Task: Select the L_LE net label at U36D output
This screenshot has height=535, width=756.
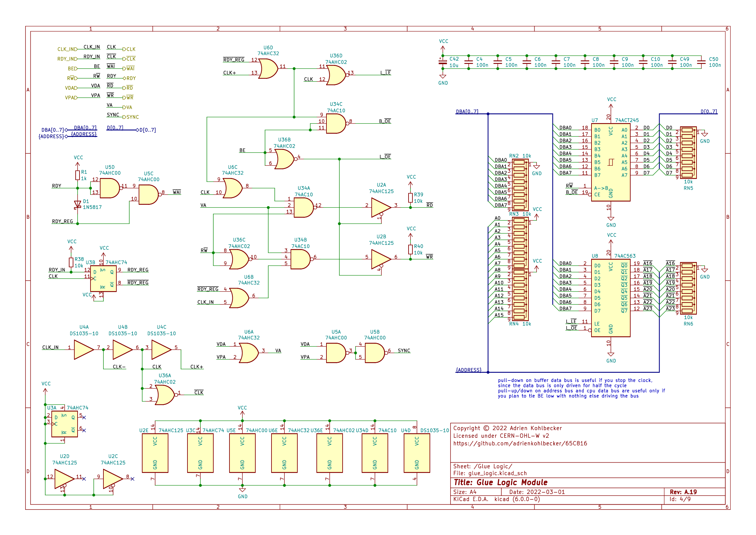Action: [386, 72]
